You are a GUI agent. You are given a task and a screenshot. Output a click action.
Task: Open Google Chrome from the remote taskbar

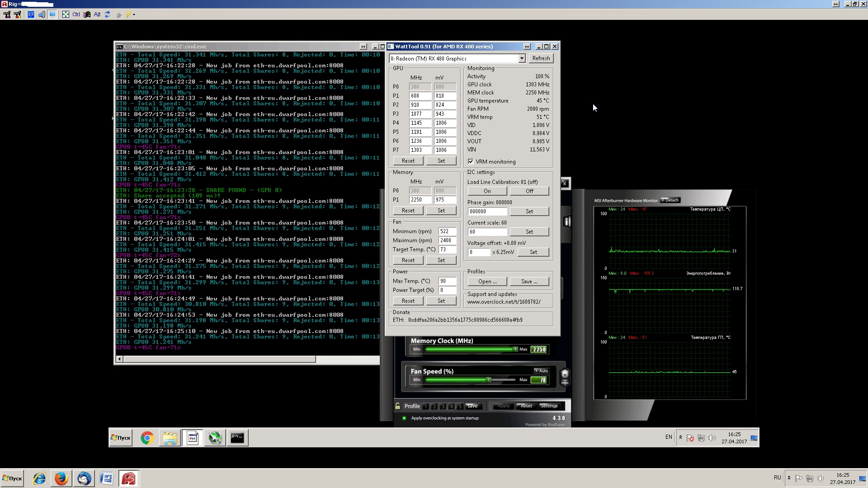coord(147,438)
